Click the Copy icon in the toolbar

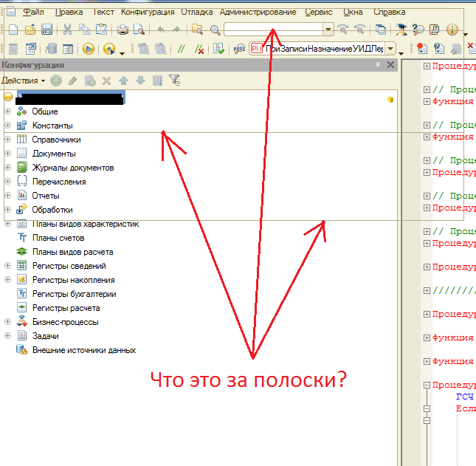(x=84, y=30)
